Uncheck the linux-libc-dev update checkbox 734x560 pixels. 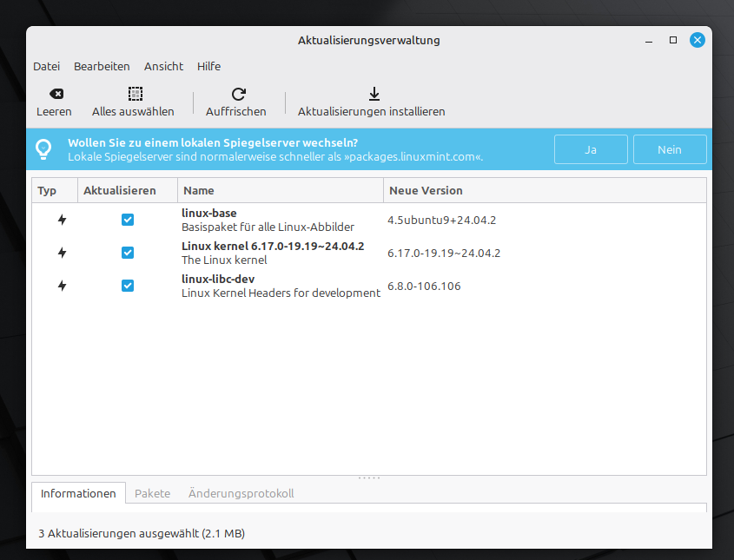point(128,286)
